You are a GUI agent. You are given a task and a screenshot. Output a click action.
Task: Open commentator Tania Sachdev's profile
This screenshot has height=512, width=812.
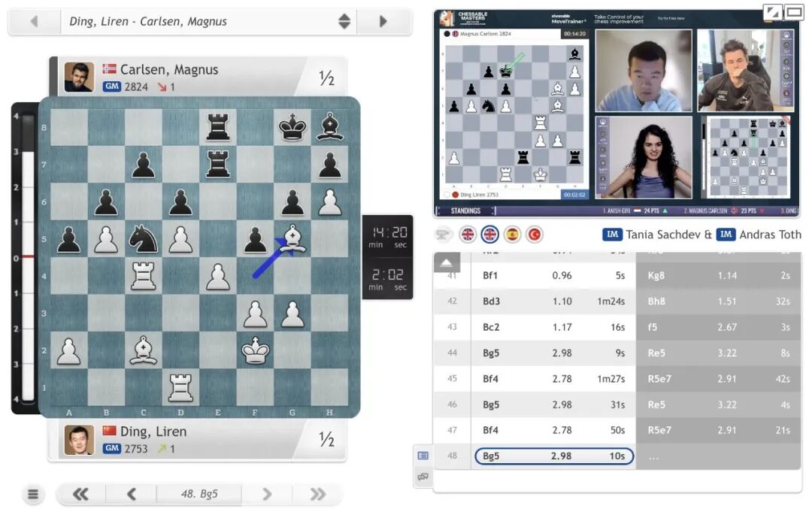pyautogui.click(x=663, y=235)
